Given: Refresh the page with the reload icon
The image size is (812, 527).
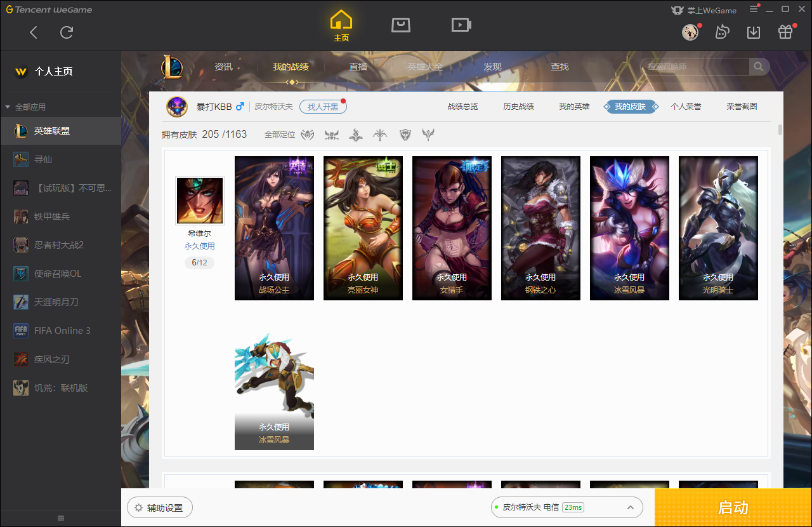Looking at the screenshot, I should [67, 32].
